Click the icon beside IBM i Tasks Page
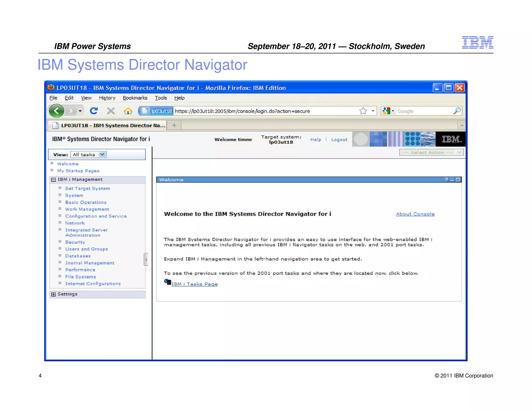The width and height of the screenshot is (532, 411). [x=168, y=282]
